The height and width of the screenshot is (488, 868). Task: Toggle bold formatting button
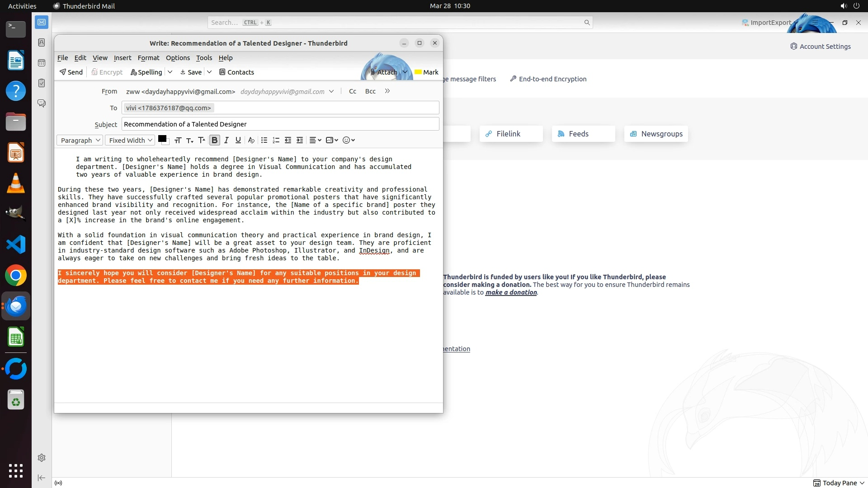coord(215,140)
